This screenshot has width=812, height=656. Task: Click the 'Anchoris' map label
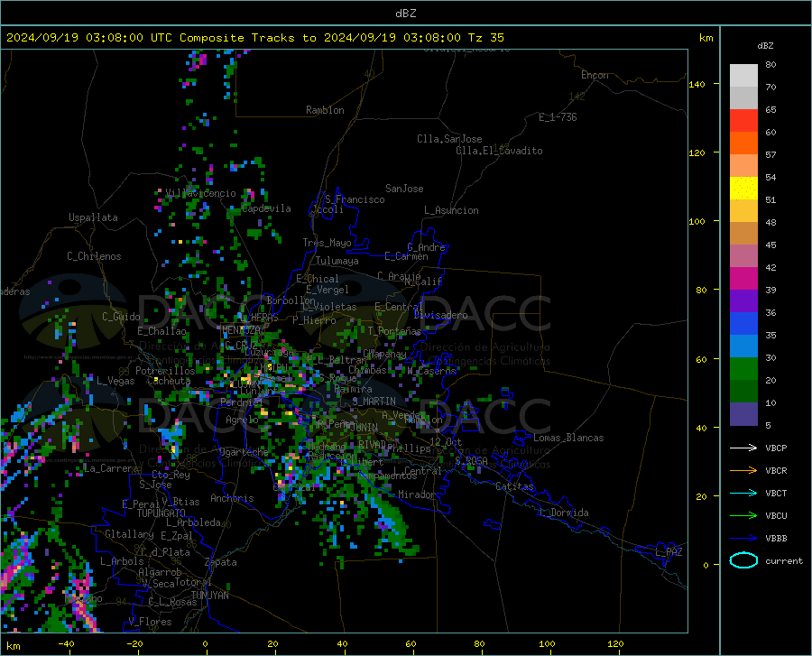pyautogui.click(x=232, y=498)
